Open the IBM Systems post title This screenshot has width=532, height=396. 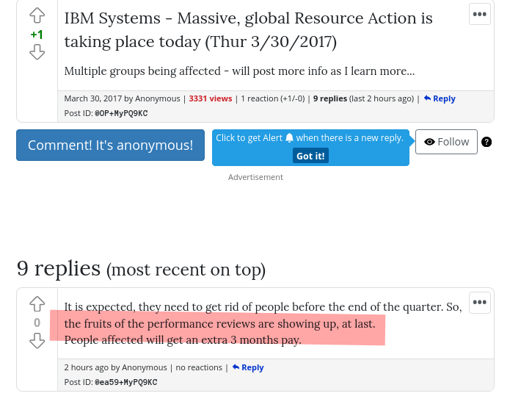[x=248, y=29]
